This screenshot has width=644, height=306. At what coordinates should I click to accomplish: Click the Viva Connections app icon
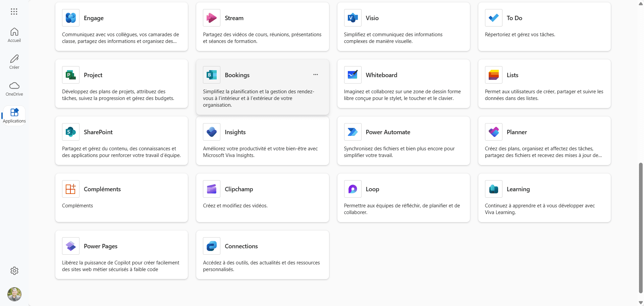coord(212,246)
